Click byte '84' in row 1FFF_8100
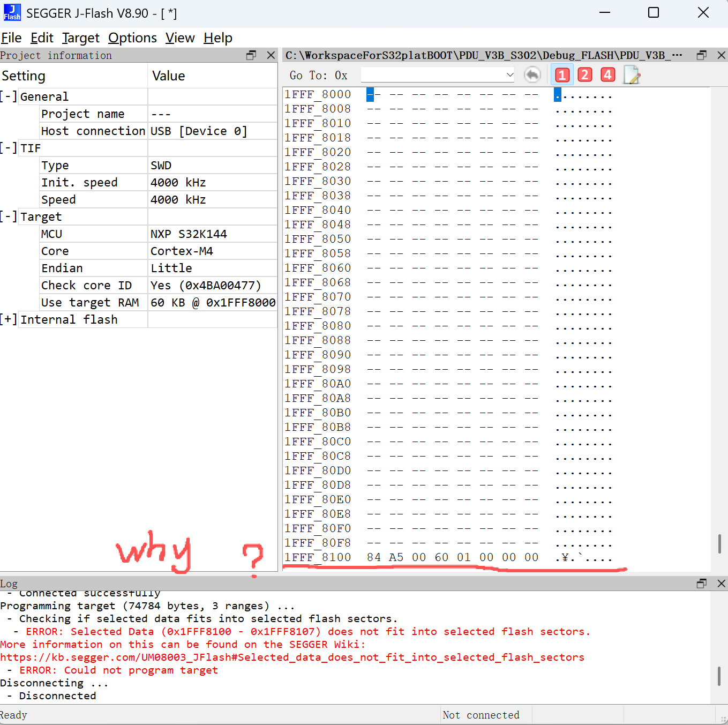The height and width of the screenshot is (725, 728). 373,557
